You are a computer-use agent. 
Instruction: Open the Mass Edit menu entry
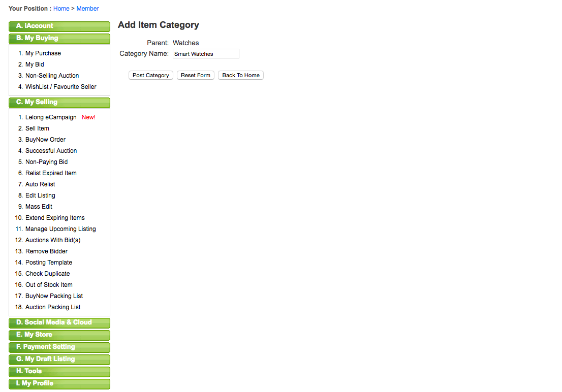click(39, 207)
